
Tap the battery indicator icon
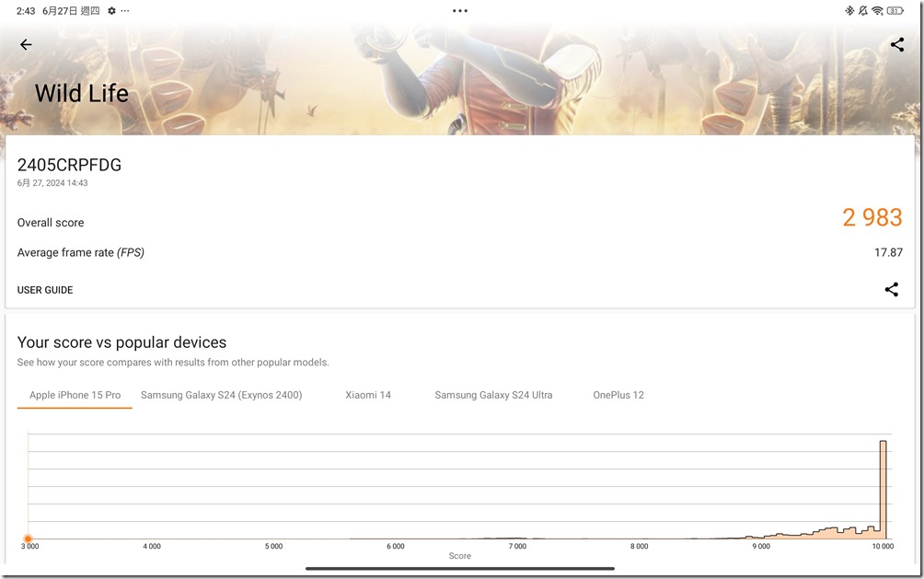(895, 11)
